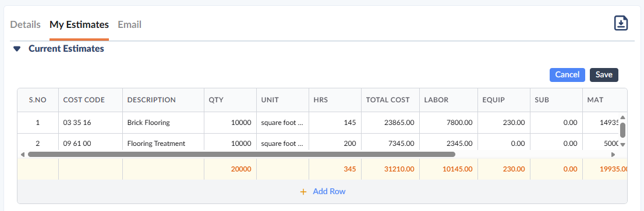Screen dimensions: 644x211
Task: Click the unit cell of Flooring Treatment row
Action: point(282,142)
